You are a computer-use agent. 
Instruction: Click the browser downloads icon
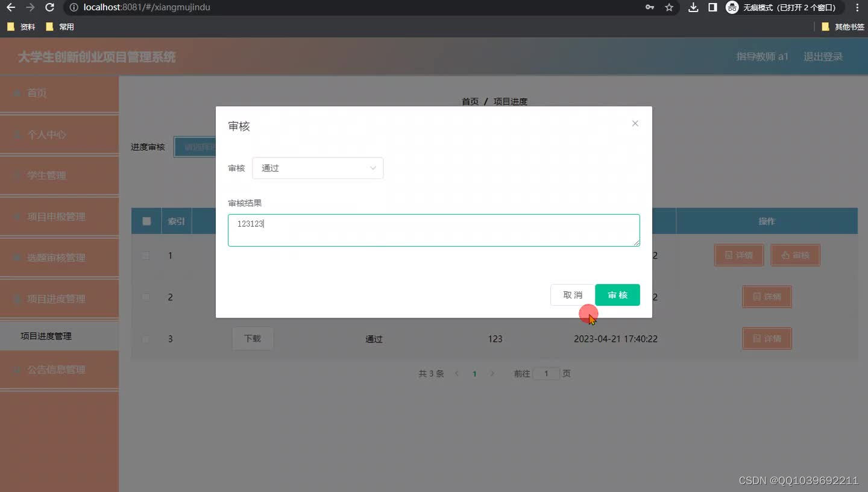693,8
